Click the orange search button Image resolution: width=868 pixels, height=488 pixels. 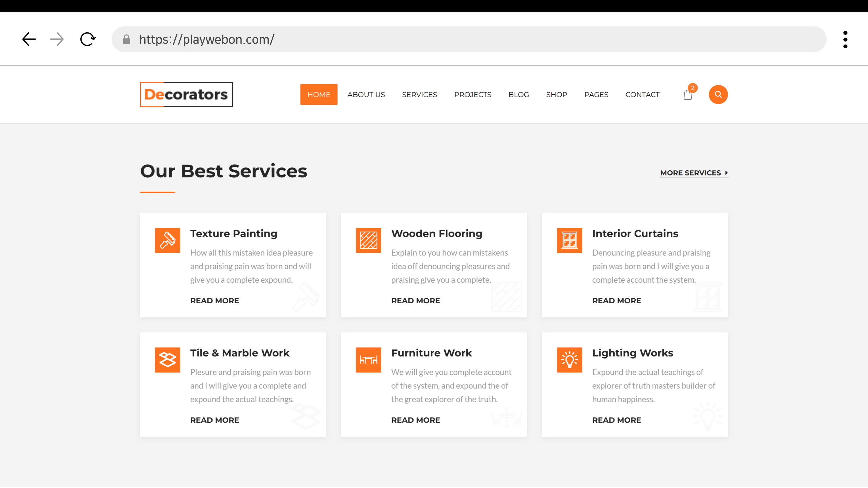pyautogui.click(x=718, y=95)
